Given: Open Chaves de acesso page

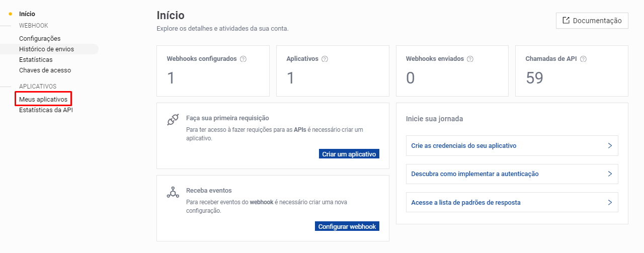Looking at the screenshot, I should click(x=45, y=70).
